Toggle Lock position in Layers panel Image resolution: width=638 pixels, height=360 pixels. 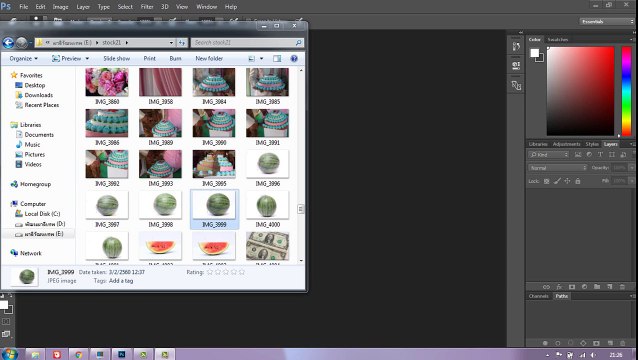[x=567, y=181]
